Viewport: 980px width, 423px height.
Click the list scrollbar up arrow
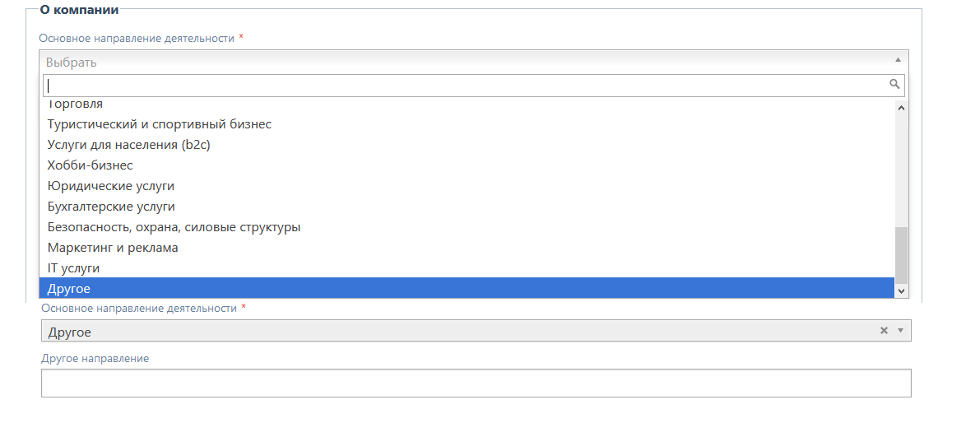tap(901, 108)
